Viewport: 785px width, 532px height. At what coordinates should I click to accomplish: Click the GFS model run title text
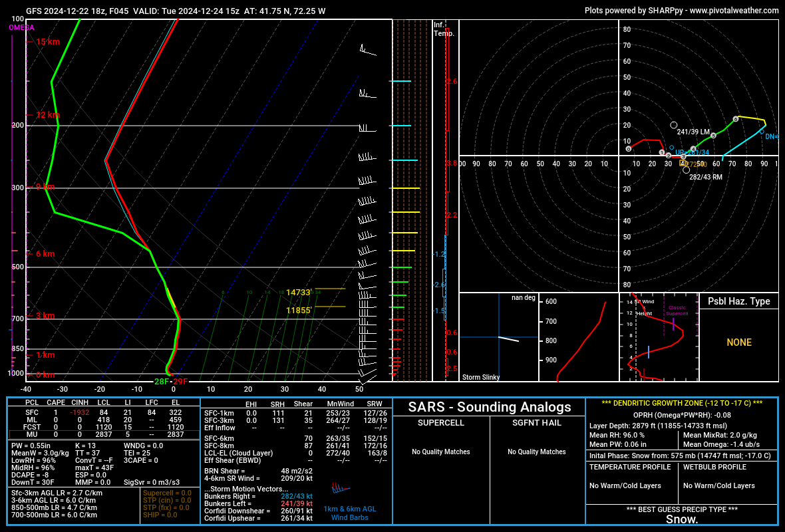176,11
